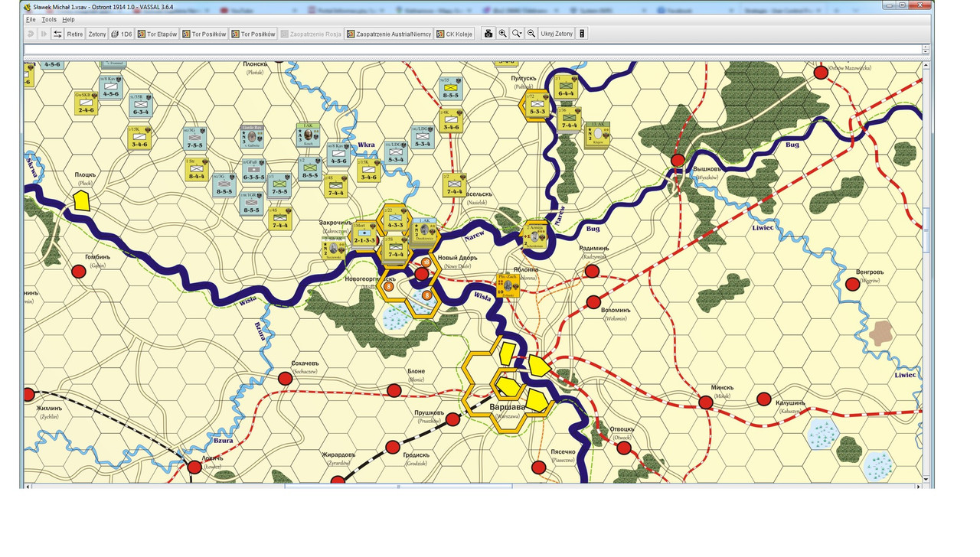The height and width of the screenshot is (557, 980).
Task: Select the I Str 8-4-4 yellow counter
Action: (195, 170)
